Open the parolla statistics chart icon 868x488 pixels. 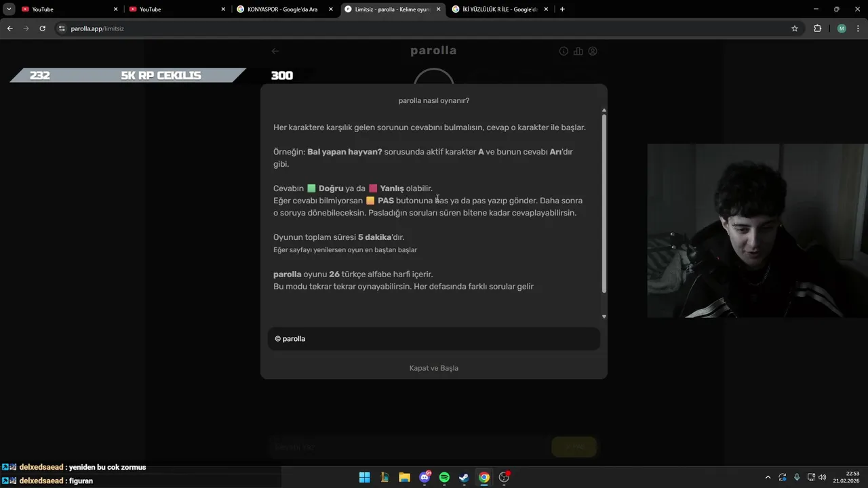coord(578,51)
